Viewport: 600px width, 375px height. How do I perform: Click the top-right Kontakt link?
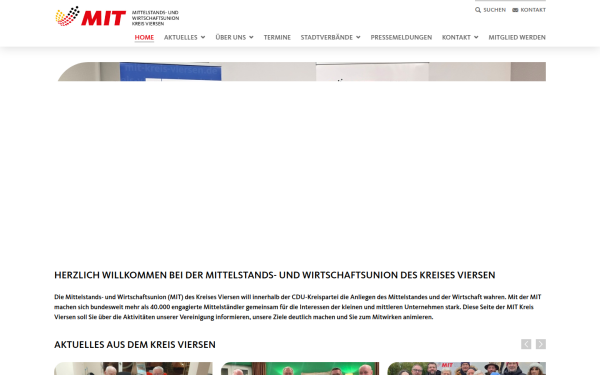click(x=533, y=10)
